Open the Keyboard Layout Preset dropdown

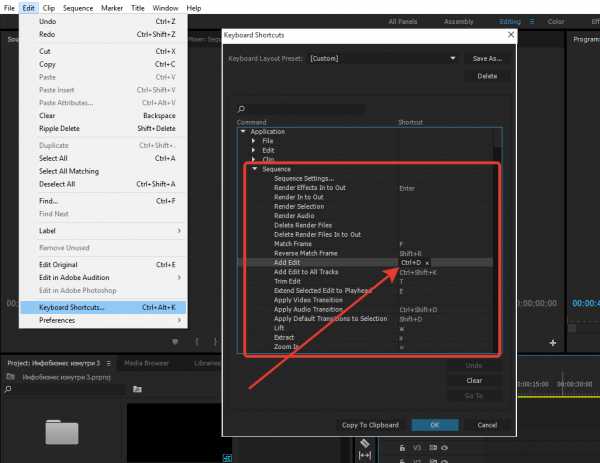pos(383,59)
